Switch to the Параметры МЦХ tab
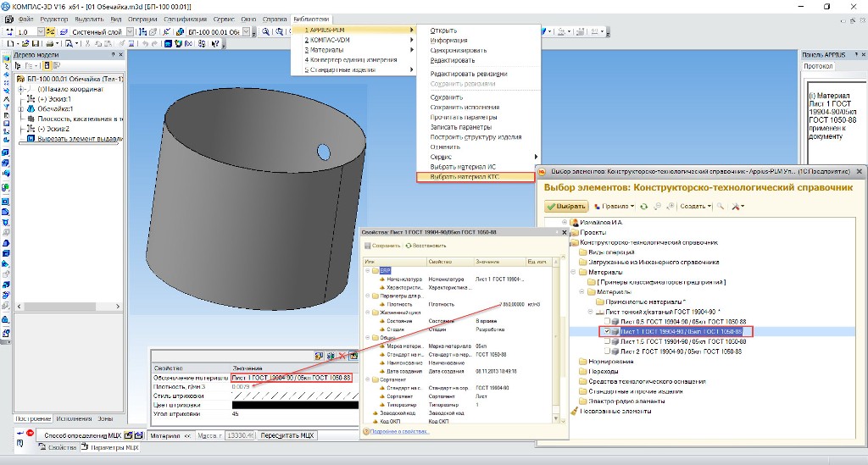Image resolution: width=868 pixels, height=465 pixels. click(x=110, y=447)
